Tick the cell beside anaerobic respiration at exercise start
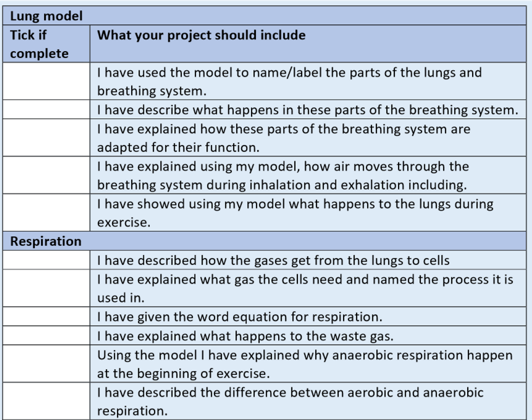Screen dimensions: 532x420 [46, 364]
